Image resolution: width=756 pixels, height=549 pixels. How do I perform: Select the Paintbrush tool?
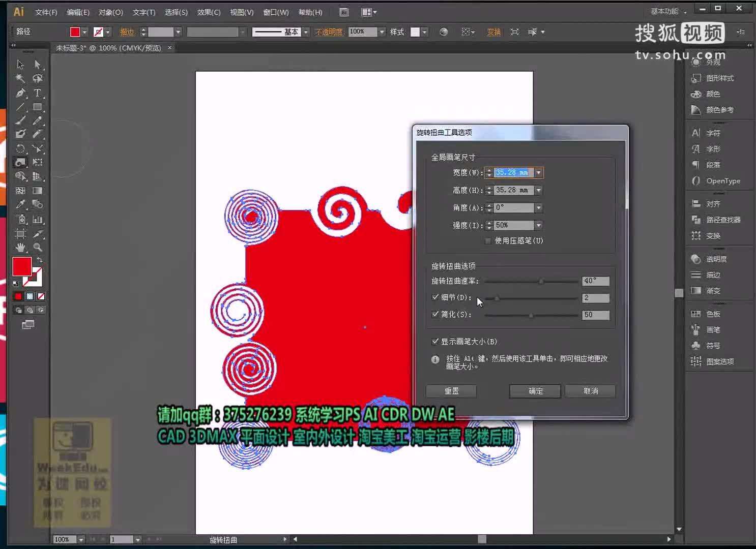point(20,120)
